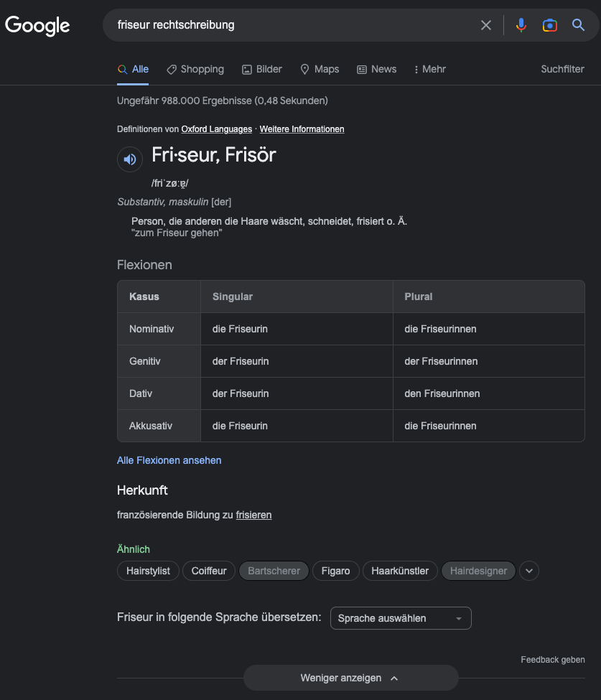Click the frisieren origin link

click(253, 515)
